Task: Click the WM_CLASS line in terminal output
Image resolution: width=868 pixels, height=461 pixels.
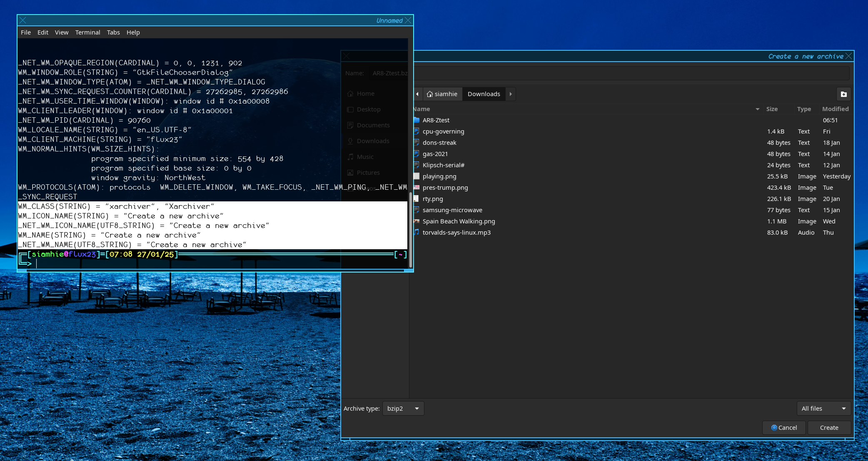Action: [116, 206]
